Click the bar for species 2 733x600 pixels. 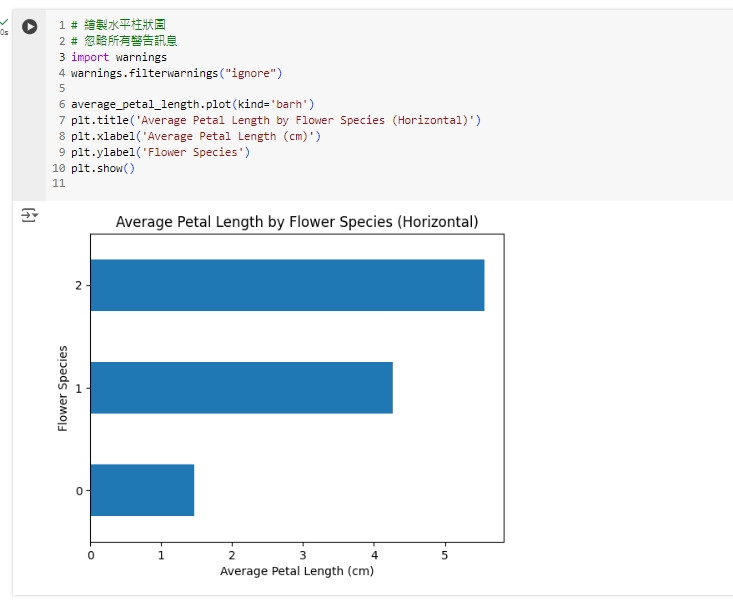tap(287, 285)
